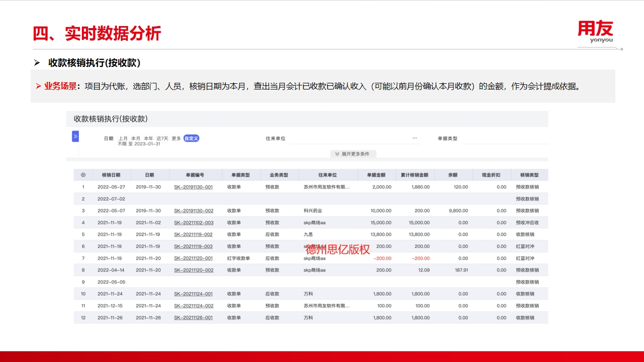The width and height of the screenshot is (644, 362).
Task: Click the ellipsis icon in 往来单位 field
Action: [415, 138]
